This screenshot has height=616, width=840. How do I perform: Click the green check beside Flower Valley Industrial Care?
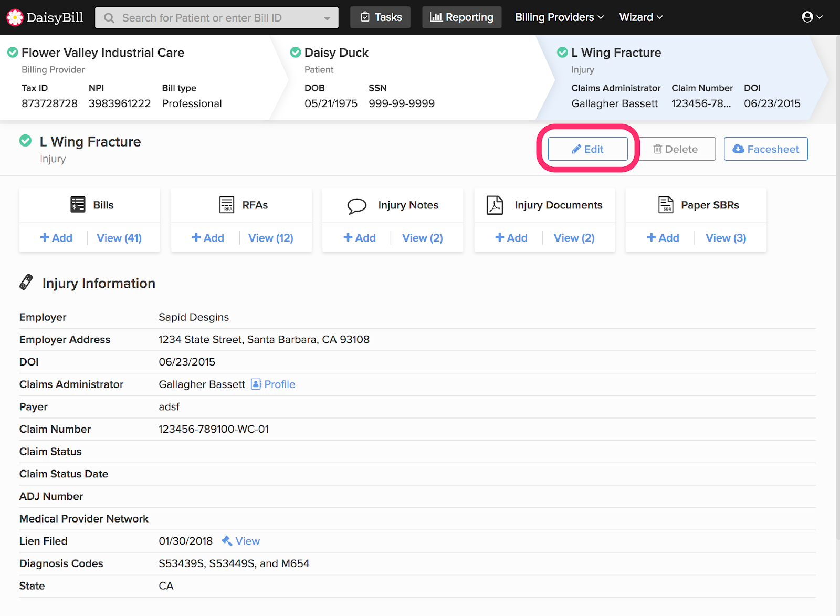(x=13, y=53)
